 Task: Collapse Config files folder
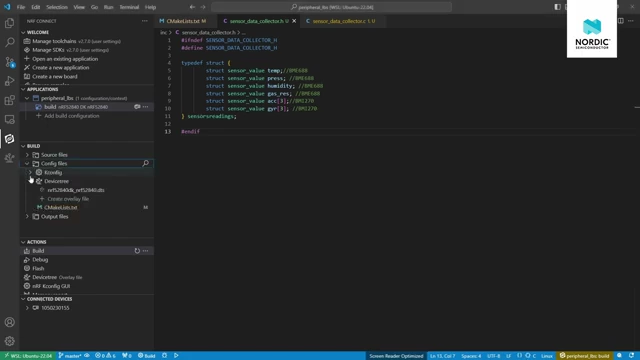(27, 163)
